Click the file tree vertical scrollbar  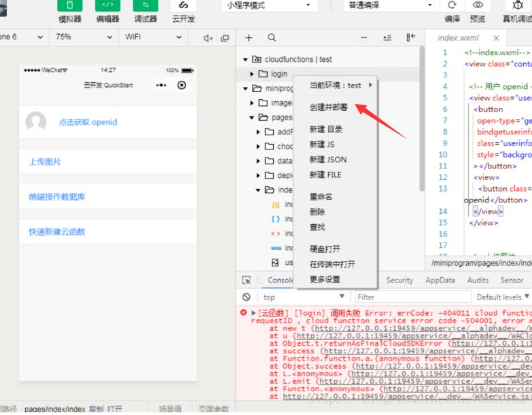point(422,119)
